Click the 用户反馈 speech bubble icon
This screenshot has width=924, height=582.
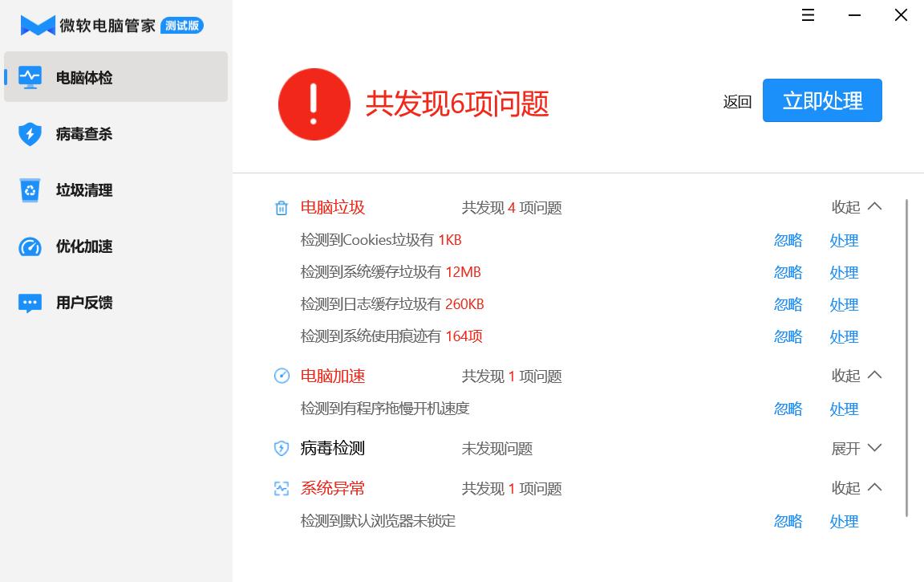30,302
